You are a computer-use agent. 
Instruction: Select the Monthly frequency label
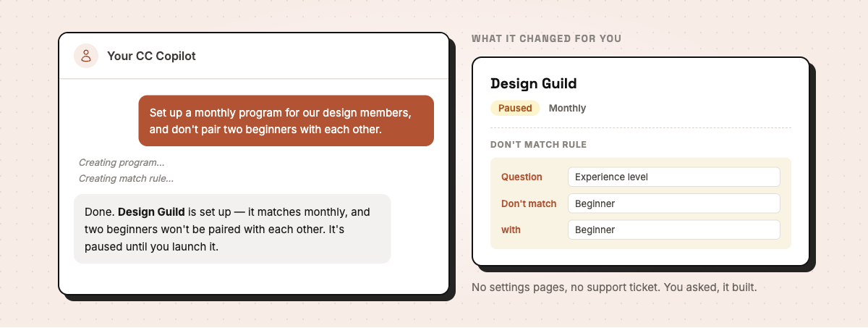(567, 108)
